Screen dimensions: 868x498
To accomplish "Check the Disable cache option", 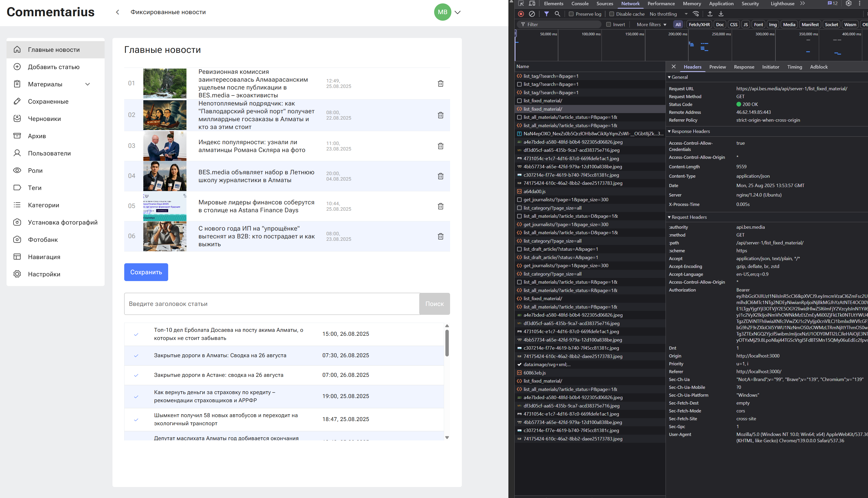I will pos(612,14).
